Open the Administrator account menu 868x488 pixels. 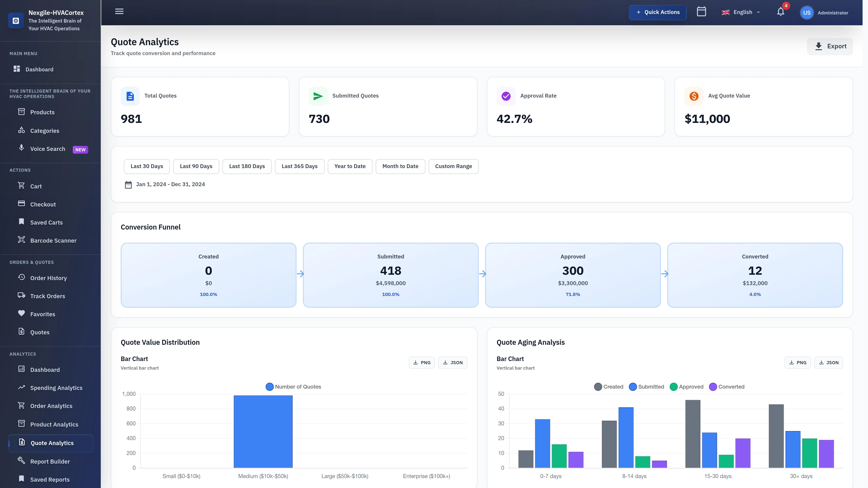824,12
